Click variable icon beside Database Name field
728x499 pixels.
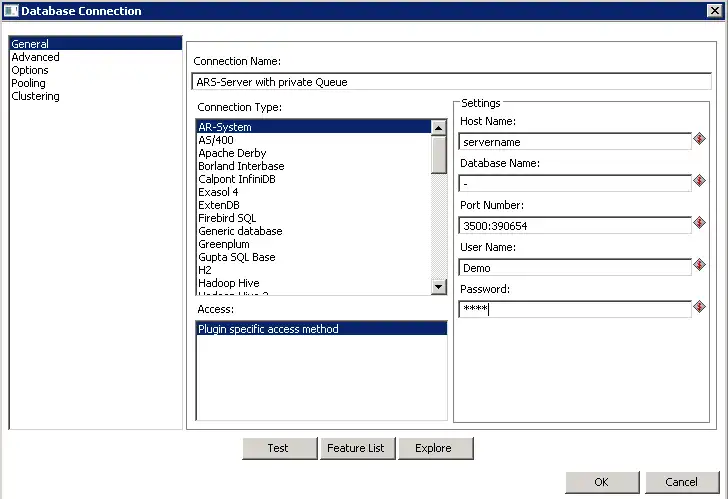[699, 181]
